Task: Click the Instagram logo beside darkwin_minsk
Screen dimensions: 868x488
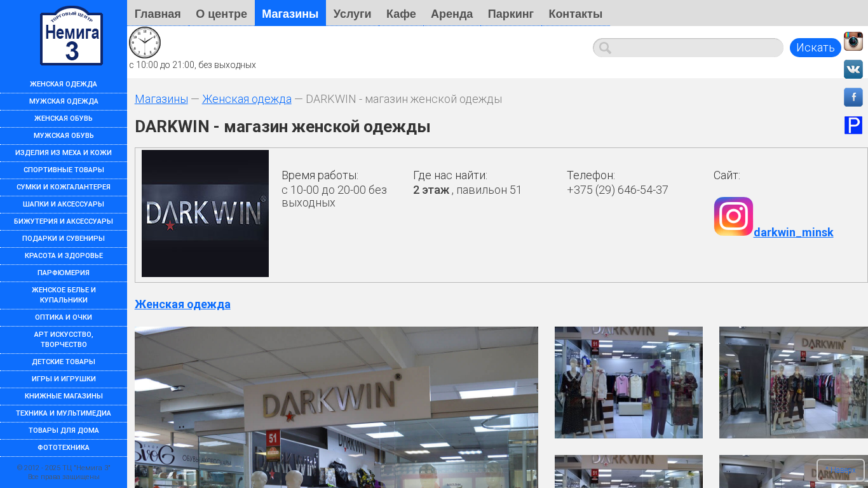Action: coord(733,217)
